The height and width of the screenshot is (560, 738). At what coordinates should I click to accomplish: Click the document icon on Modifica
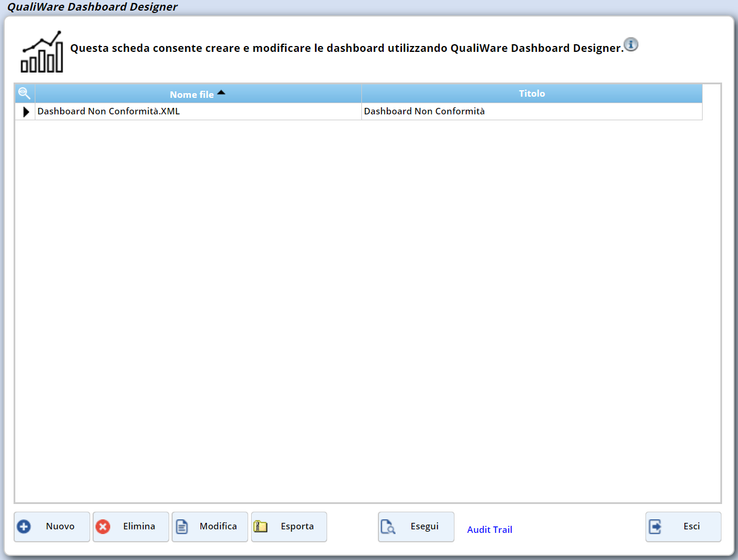[x=182, y=526]
